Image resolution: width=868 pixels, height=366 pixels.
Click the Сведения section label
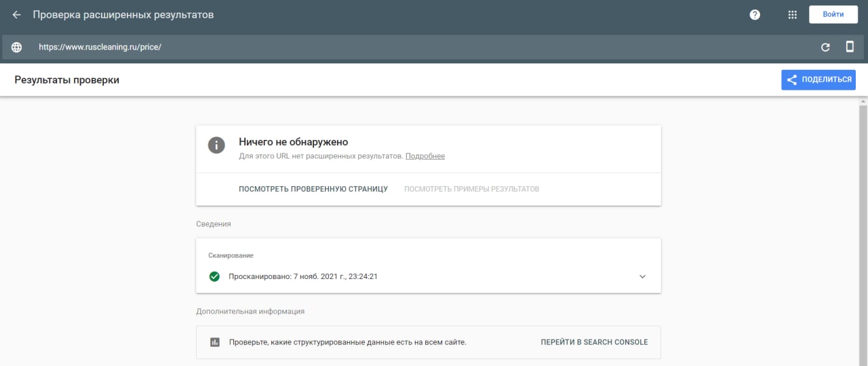pyautogui.click(x=214, y=223)
